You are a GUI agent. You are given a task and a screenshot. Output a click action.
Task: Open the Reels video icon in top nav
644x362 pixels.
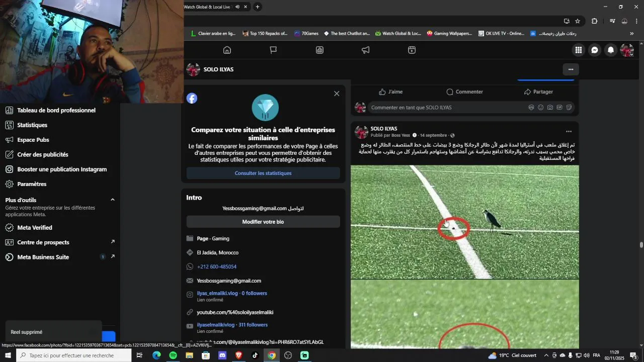pos(412,50)
